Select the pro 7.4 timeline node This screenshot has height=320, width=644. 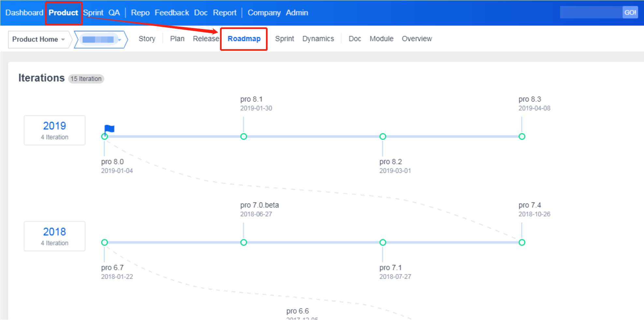522,243
